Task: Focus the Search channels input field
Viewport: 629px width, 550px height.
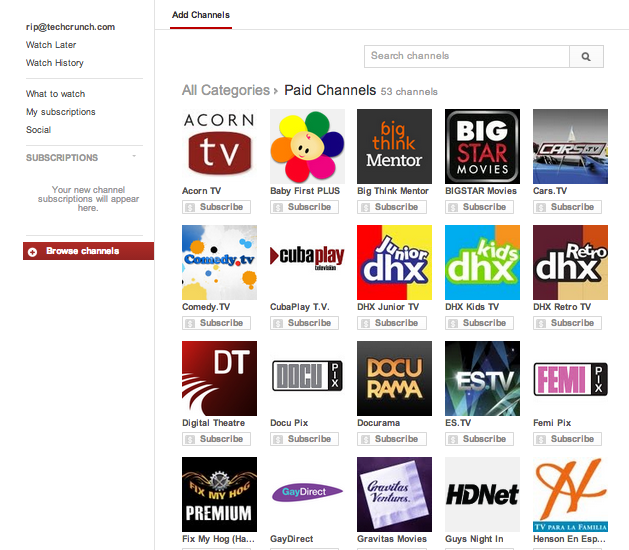Action: [467, 57]
